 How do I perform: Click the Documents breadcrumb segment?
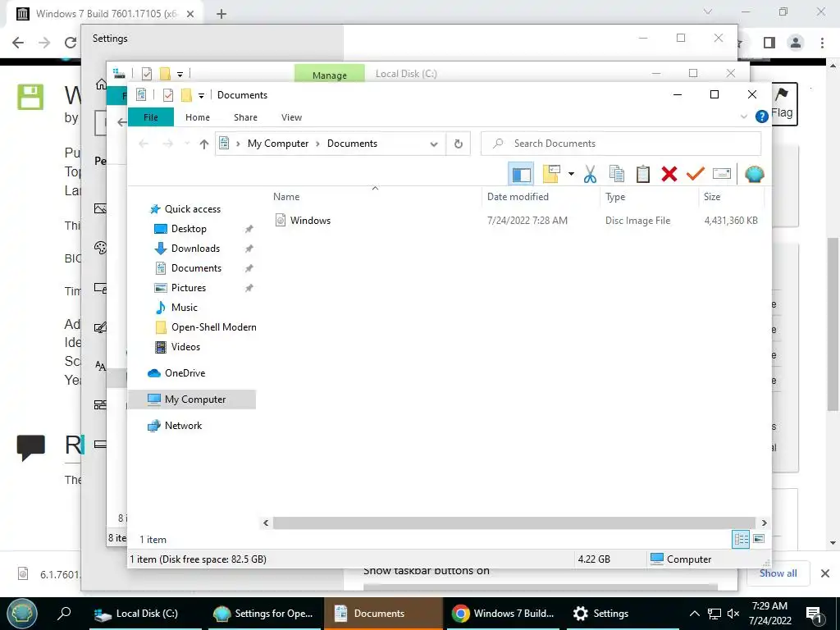coord(352,144)
